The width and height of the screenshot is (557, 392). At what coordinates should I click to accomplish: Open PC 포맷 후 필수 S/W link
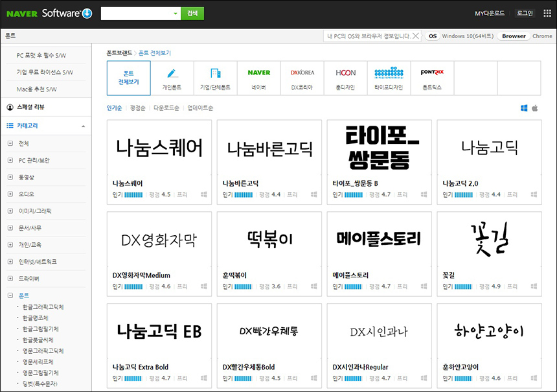click(41, 56)
